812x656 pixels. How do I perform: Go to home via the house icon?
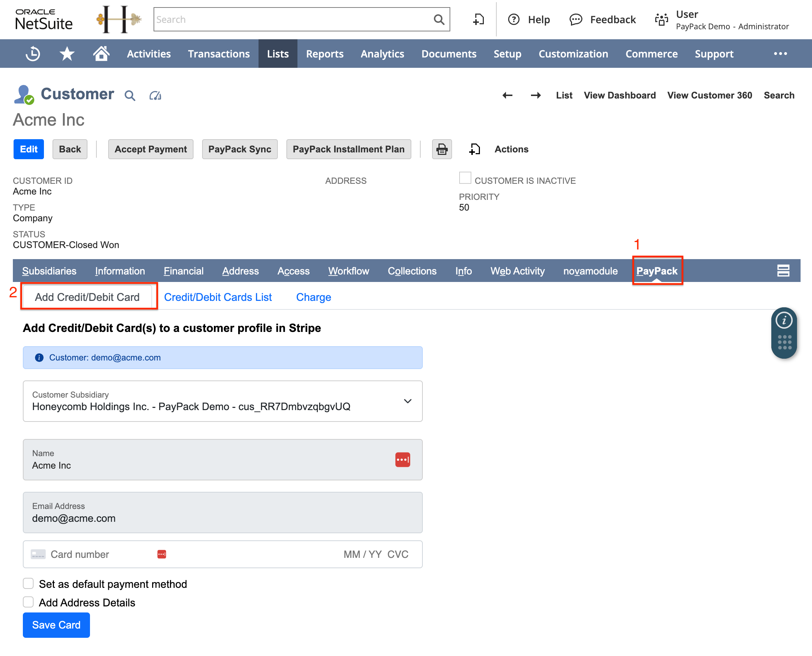[101, 54]
